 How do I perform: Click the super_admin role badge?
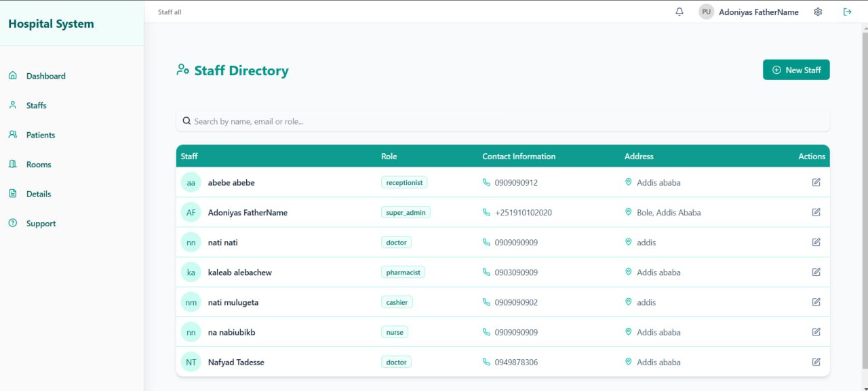tap(406, 213)
